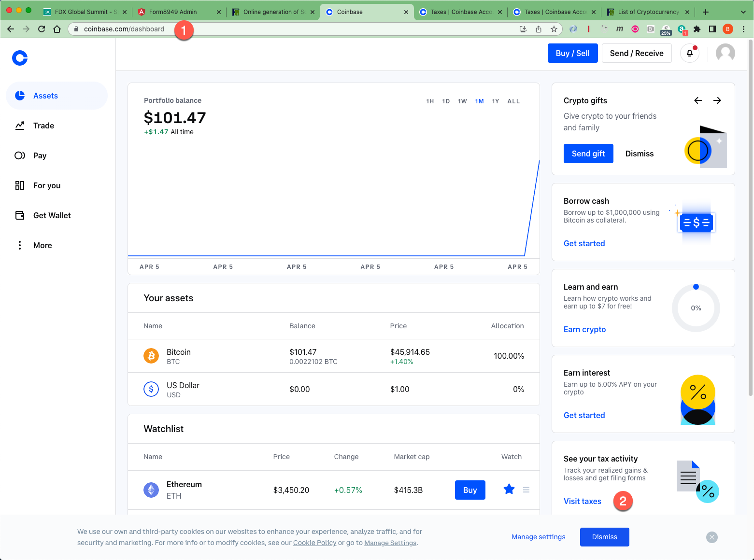Bookmark this page with star icon
The height and width of the screenshot is (560, 754).
pyautogui.click(x=554, y=29)
